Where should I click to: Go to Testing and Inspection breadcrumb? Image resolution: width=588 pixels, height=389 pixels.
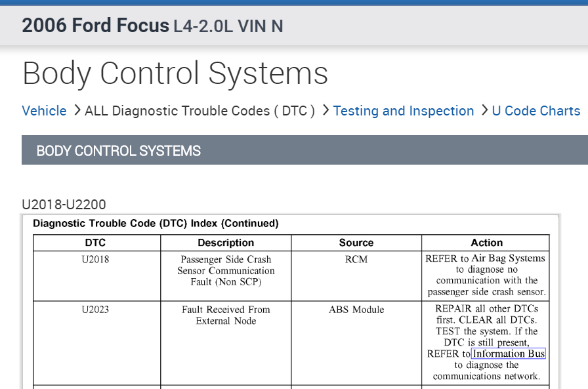click(x=403, y=111)
